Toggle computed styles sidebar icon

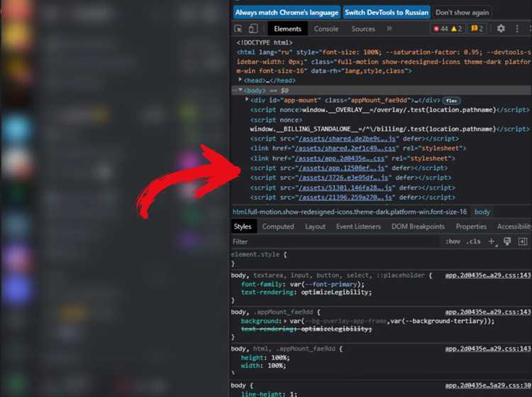click(523, 241)
